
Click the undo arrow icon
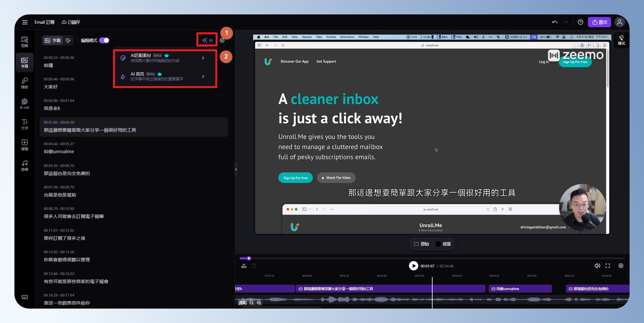pyautogui.click(x=555, y=22)
